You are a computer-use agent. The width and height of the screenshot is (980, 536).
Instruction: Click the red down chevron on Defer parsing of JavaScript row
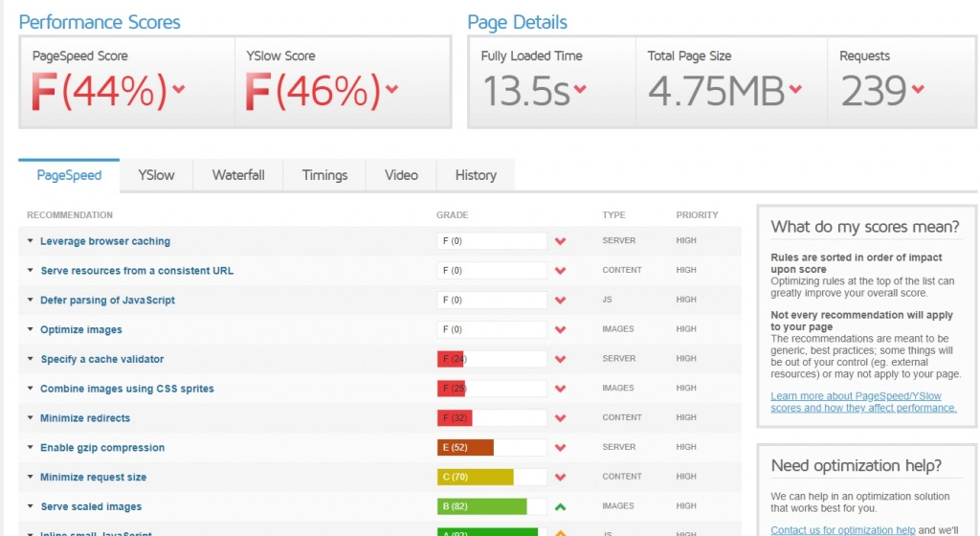(x=560, y=300)
